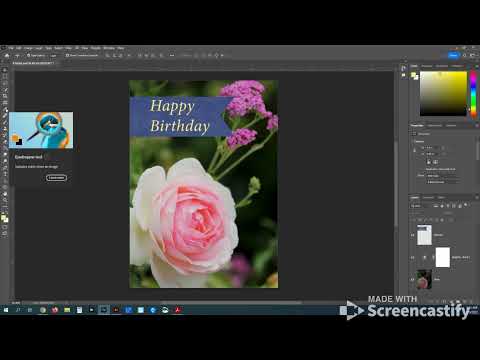Image resolution: width=480 pixels, height=360 pixels.
Task: Click the blue Share button
Action: coord(453,55)
